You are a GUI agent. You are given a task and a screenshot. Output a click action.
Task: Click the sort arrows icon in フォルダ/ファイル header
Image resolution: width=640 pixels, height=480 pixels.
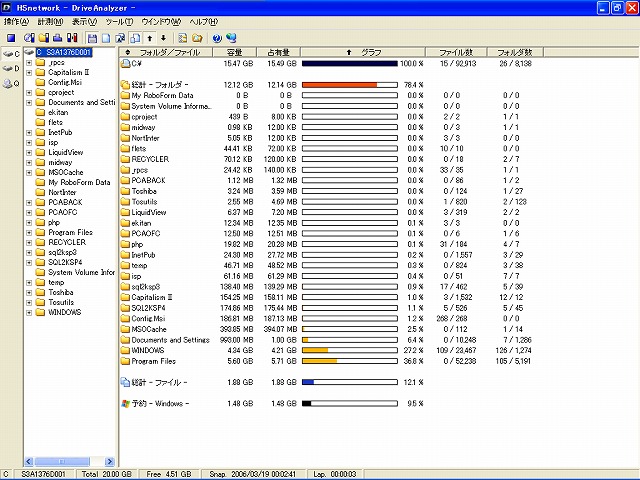[x=128, y=52]
